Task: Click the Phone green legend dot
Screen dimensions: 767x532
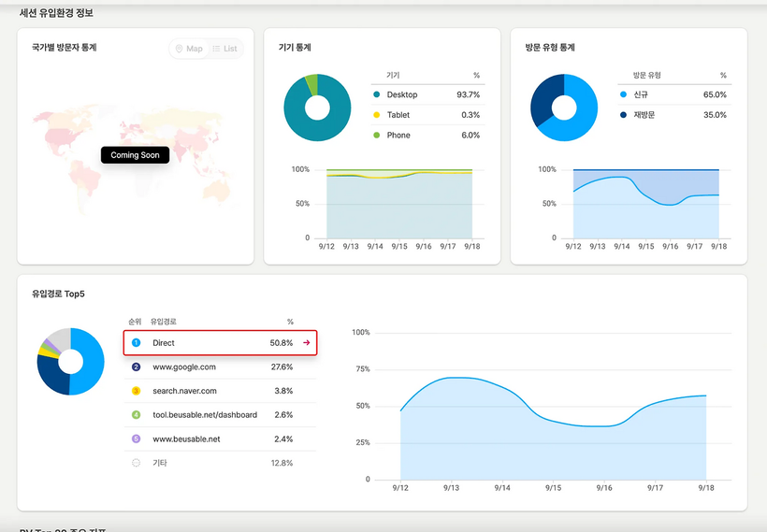Action: click(377, 136)
